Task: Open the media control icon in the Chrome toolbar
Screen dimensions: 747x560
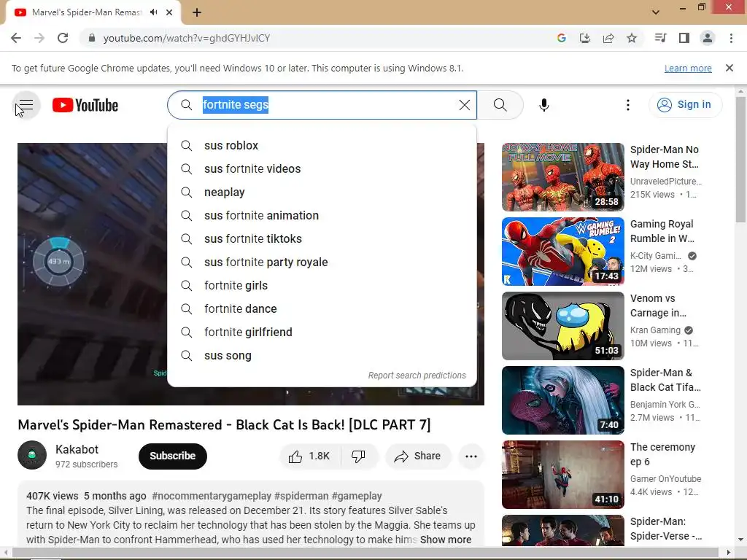Action: [x=660, y=38]
